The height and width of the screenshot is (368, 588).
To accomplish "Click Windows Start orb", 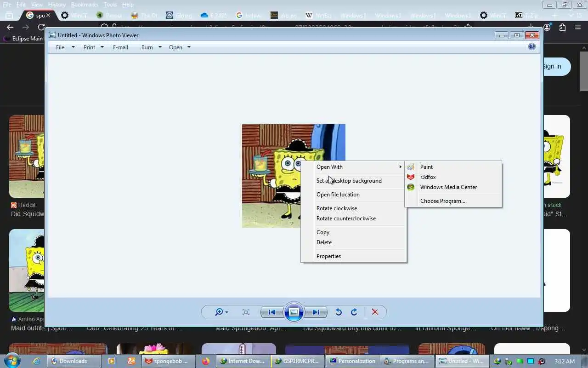I will (13, 361).
